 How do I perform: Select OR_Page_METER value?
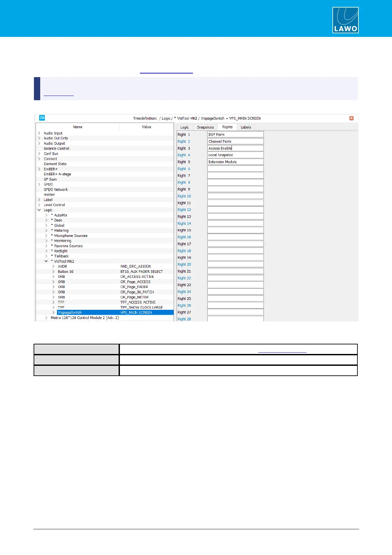(x=134, y=297)
